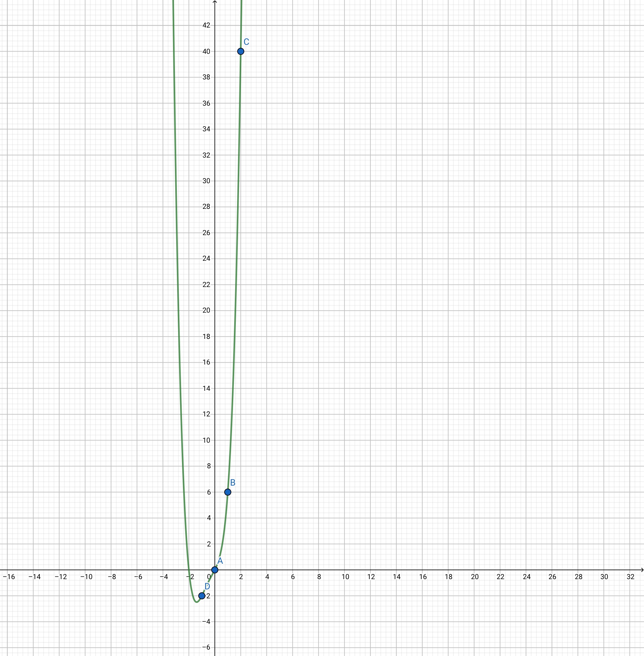Click the x-axis tick label 16
The height and width of the screenshot is (656, 644).
423,577
